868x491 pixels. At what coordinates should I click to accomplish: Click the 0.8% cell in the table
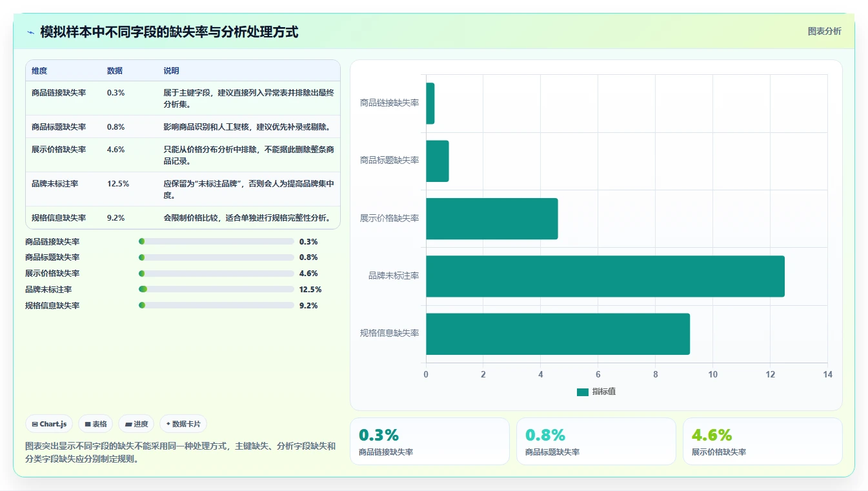coord(116,126)
